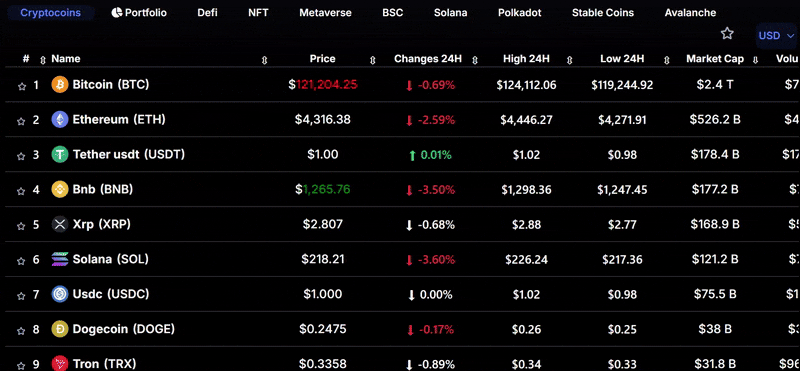Screen dimensions: 800x371
Task: Toggle the Bnb favorite star
Action: click(21, 191)
